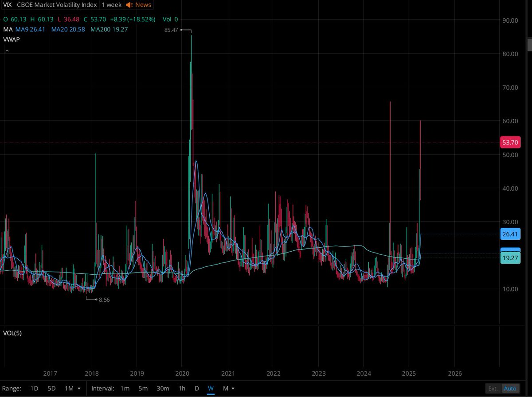Viewport: 532px width, 397px height.
Task: Click the 53.70 current price tag
Action: [510, 142]
